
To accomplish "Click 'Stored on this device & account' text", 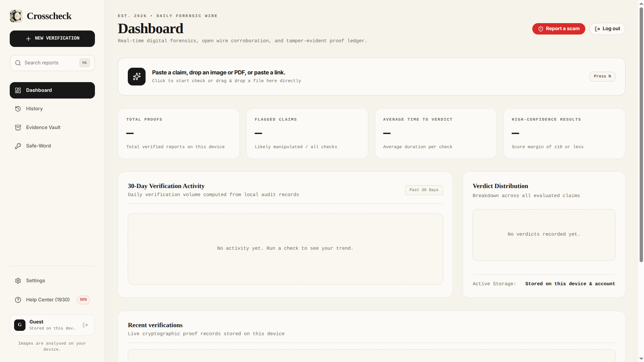I will 570,284.
